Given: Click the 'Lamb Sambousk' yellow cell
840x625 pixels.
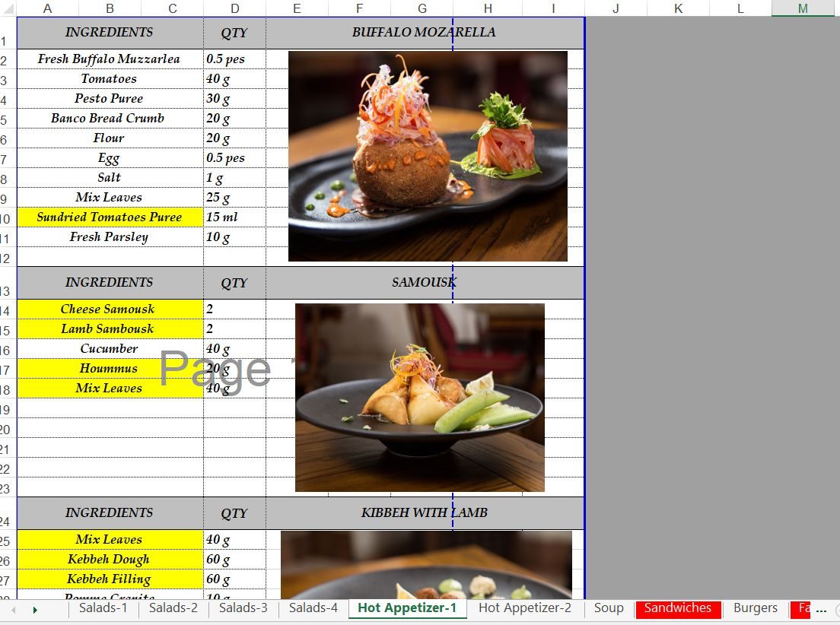Looking at the screenshot, I should coord(110,328).
